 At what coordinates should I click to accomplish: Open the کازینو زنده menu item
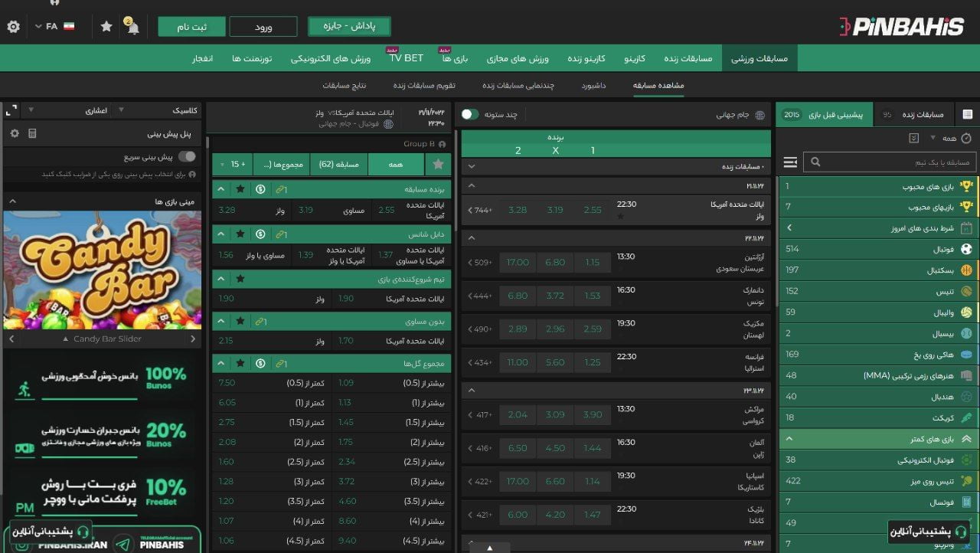tap(586, 58)
